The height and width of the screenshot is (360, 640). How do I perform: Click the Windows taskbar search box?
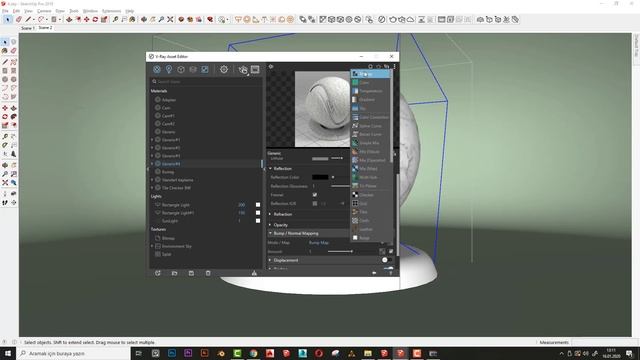(x=73, y=353)
